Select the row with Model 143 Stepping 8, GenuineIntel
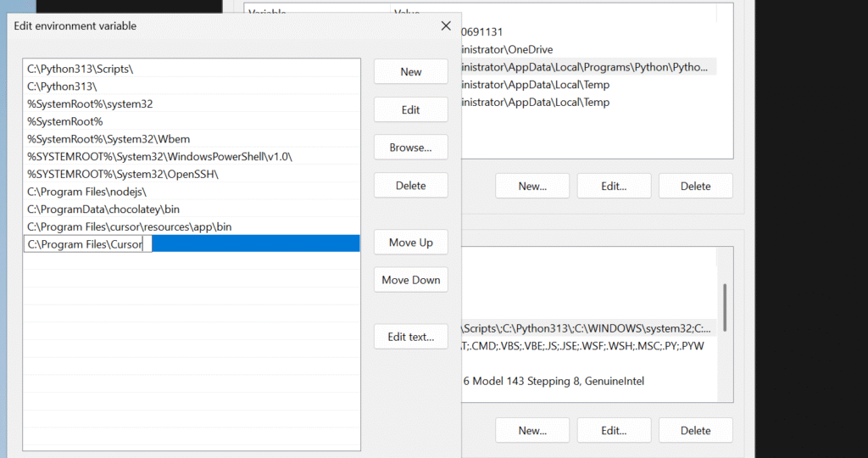The height and width of the screenshot is (458, 868). click(x=588, y=381)
